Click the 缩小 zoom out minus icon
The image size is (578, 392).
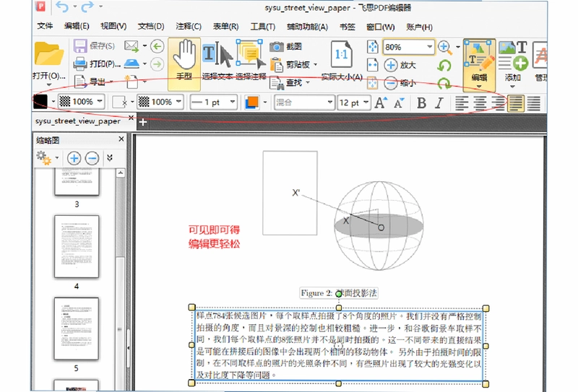391,83
